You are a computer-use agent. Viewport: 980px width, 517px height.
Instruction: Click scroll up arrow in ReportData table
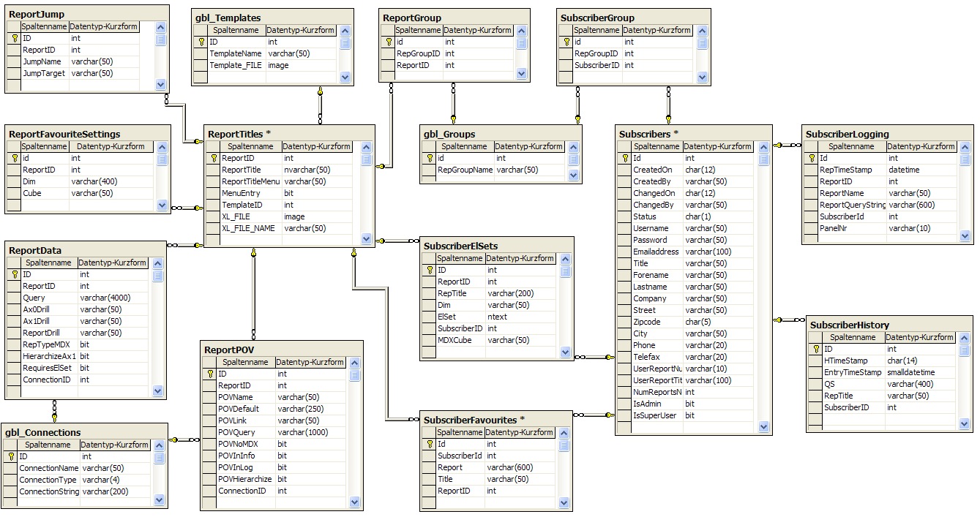point(157,263)
